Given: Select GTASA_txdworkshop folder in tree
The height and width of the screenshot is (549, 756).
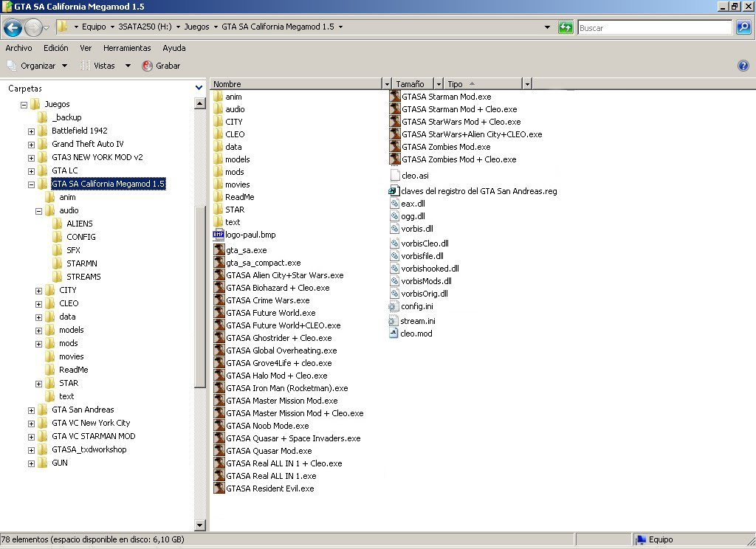Looking at the screenshot, I should click(89, 449).
